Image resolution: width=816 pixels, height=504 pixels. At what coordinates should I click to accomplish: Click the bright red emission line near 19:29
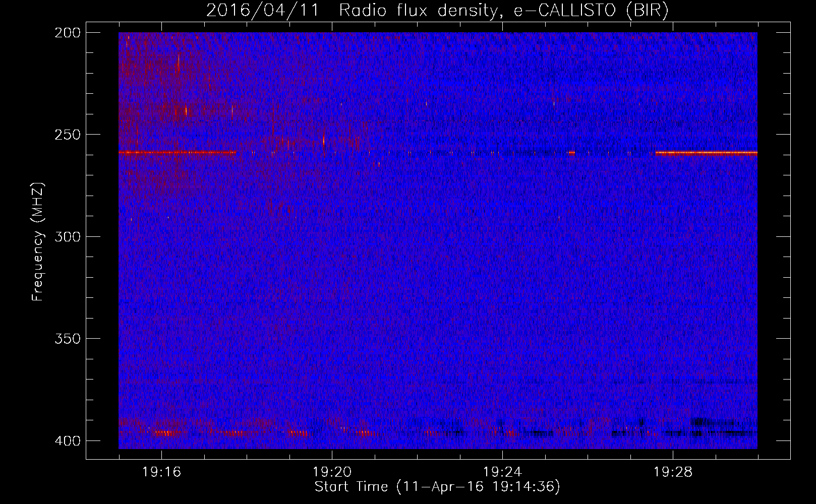706,152
